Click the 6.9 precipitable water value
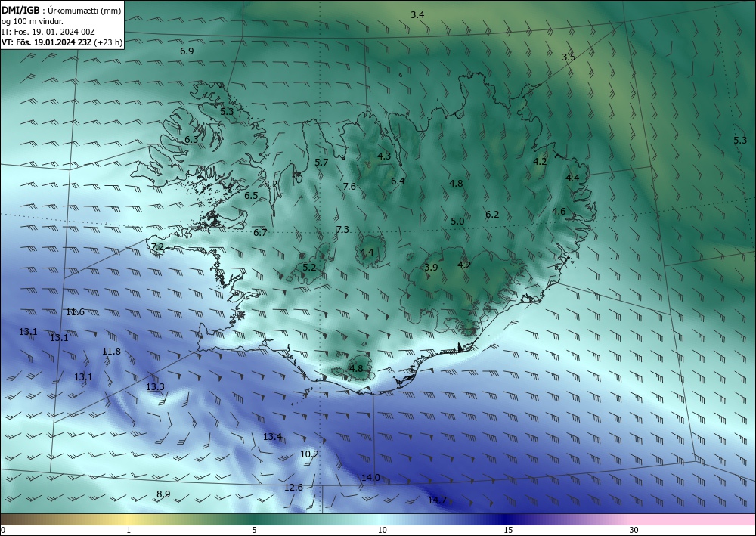This screenshot has width=756, height=536. coord(187,51)
